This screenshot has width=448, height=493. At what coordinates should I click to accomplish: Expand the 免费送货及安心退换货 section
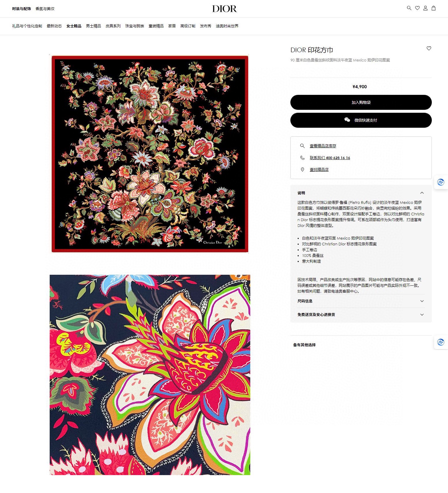pos(361,315)
